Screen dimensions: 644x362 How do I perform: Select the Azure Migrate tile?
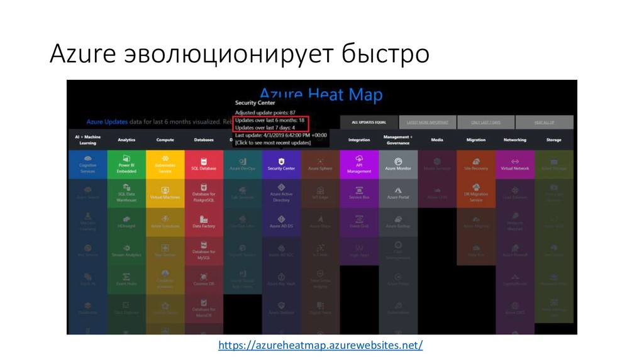click(476, 222)
